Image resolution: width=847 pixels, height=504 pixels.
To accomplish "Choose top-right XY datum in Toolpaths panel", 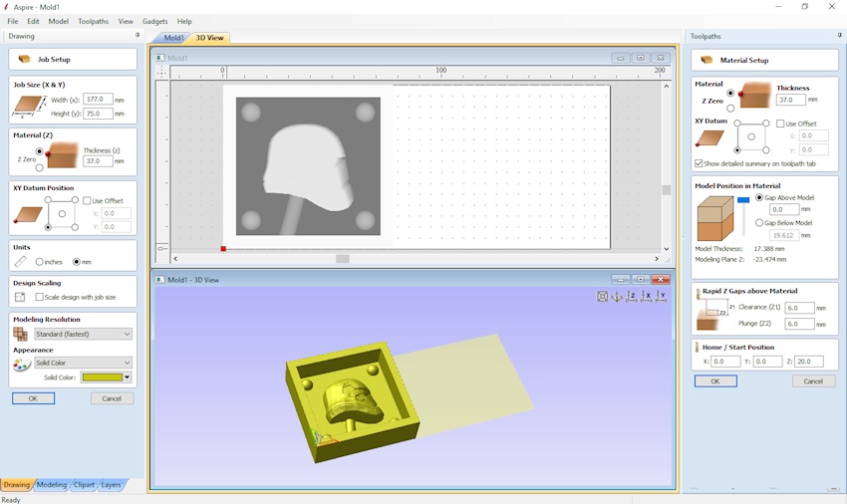I will point(766,124).
